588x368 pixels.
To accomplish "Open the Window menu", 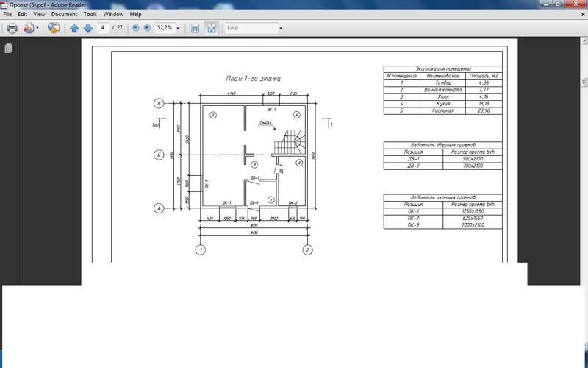I will coord(113,14).
